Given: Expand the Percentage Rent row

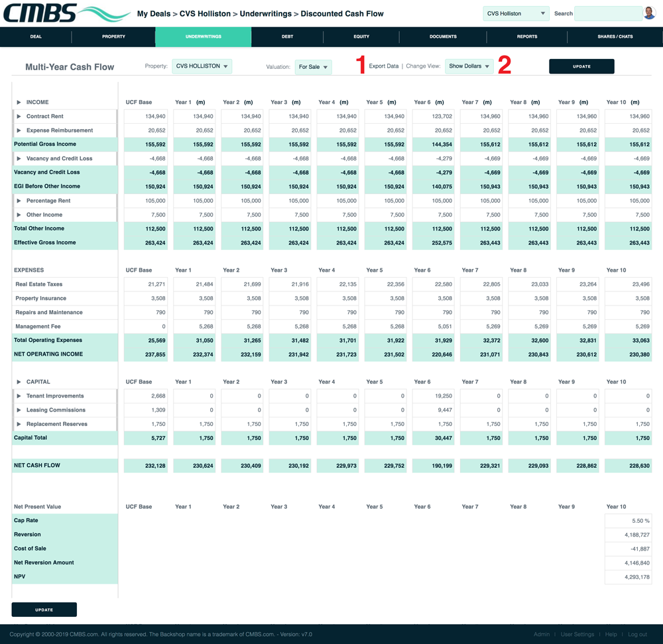Looking at the screenshot, I should [x=19, y=201].
